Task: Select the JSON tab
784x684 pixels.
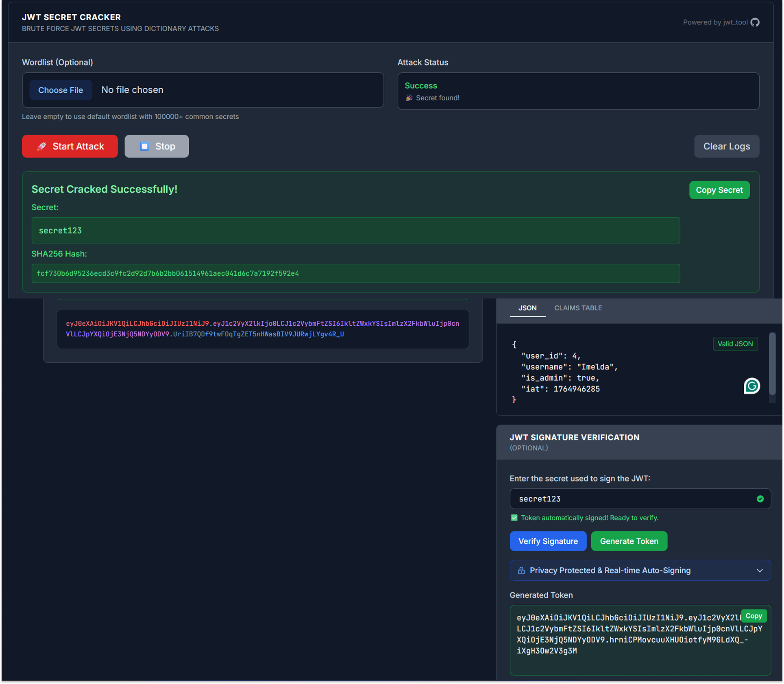Action: tap(527, 308)
